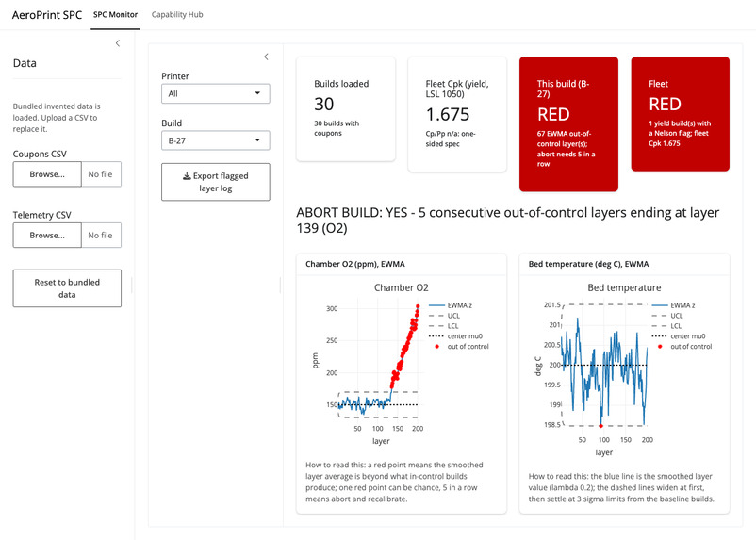
Task: Click 'Cp/Pp n/a: one-sided spec' text
Action: click(451, 139)
